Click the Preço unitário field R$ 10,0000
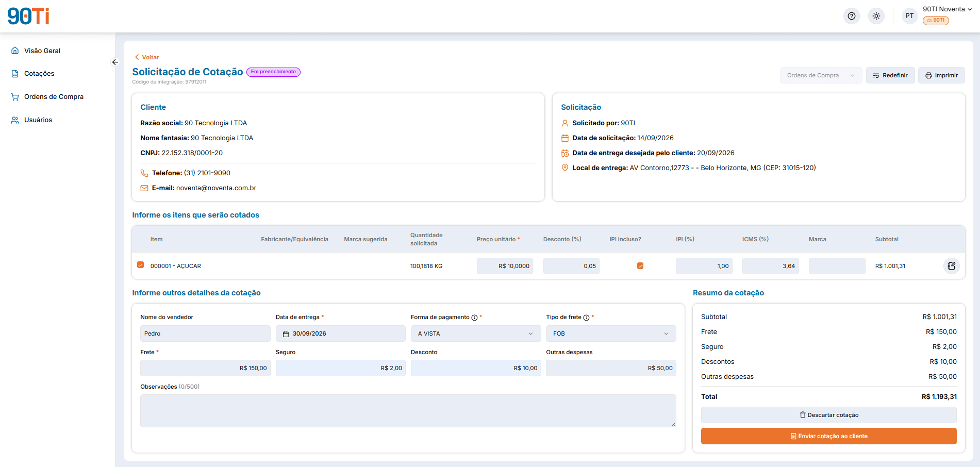Viewport: 980px width, 467px height. (505, 266)
